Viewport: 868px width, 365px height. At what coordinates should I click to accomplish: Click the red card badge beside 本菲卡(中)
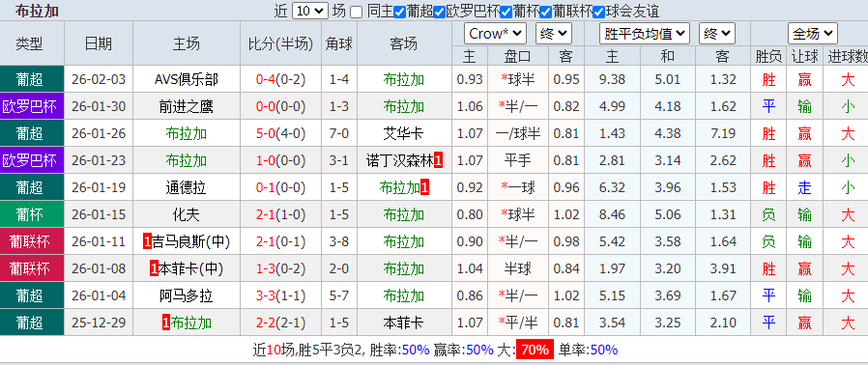click(x=155, y=268)
